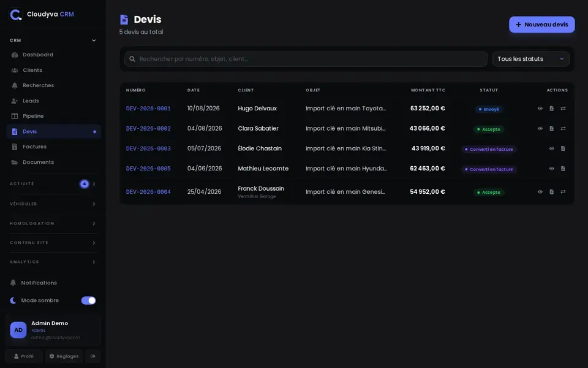Open document icon in Clara Sabatier's row
Screen dimensions: 588x368
coord(552,128)
